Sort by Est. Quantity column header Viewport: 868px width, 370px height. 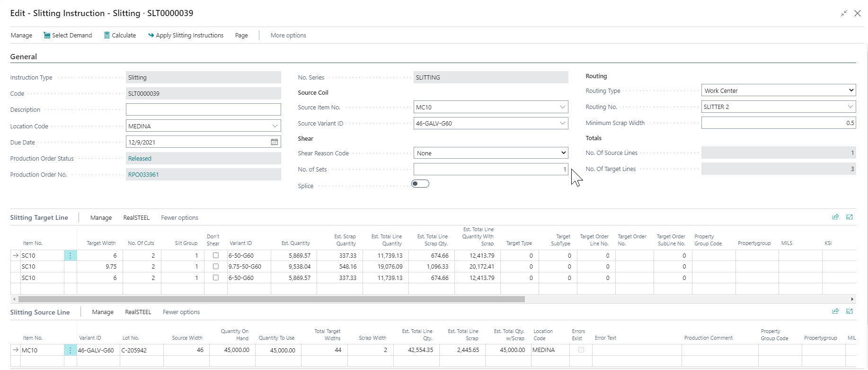(x=295, y=243)
